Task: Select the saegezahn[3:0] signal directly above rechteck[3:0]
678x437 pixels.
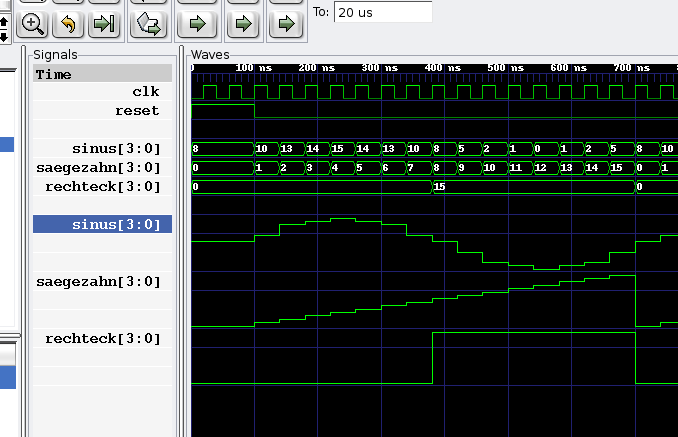Action: (102, 168)
